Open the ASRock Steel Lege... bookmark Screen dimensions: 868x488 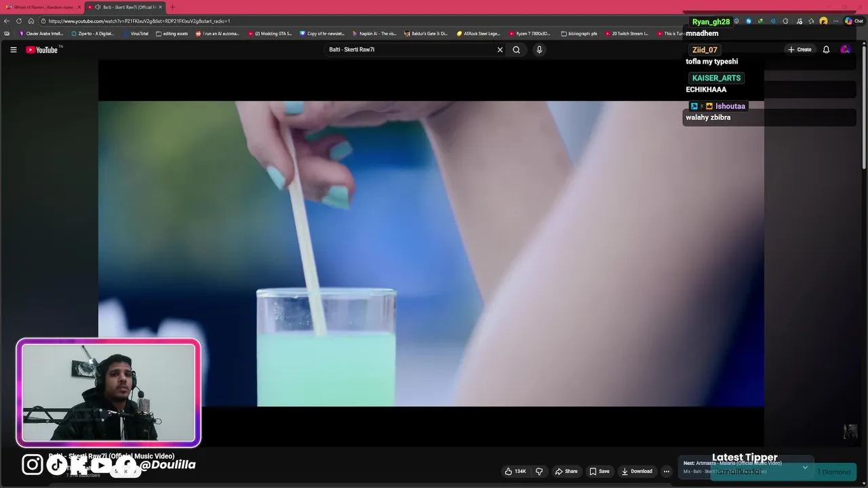pyautogui.click(x=478, y=33)
